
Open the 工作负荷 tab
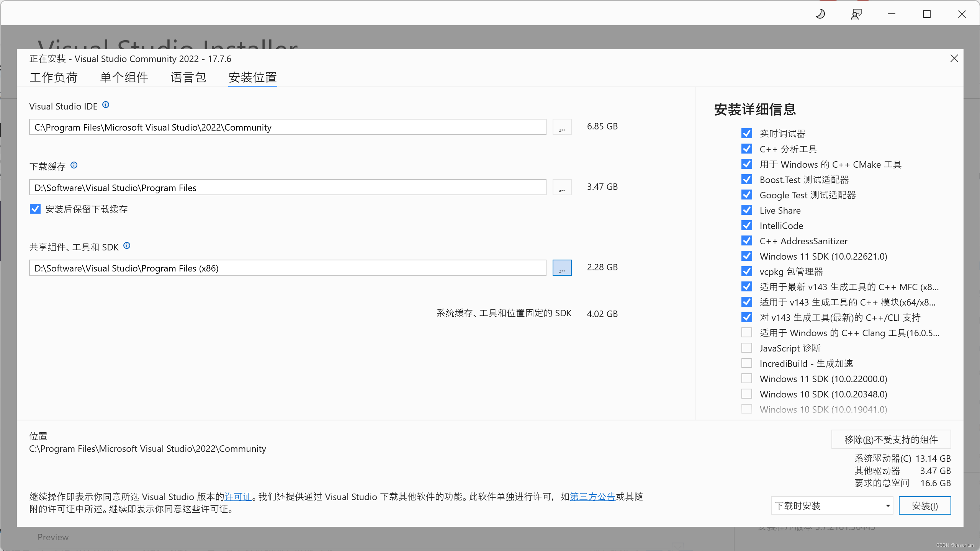click(54, 77)
